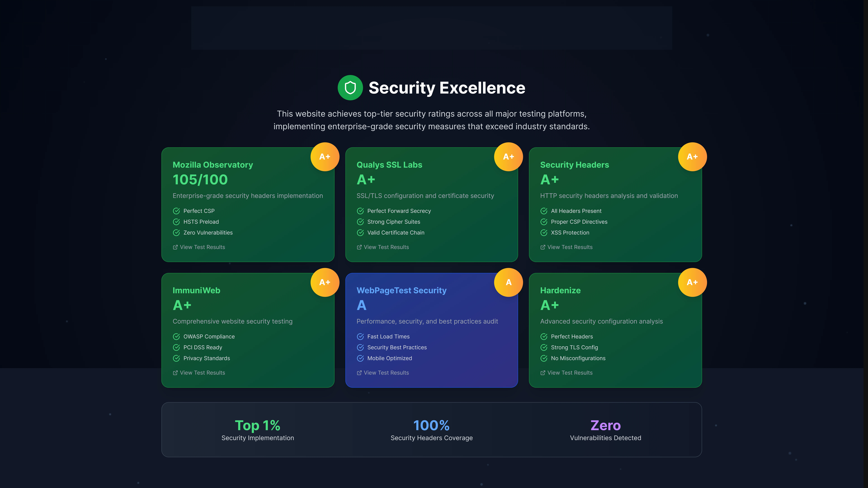The width and height of the screenshot is (868, 488).
Task: Click the ImmuniWeb card title
Action: 196,290
